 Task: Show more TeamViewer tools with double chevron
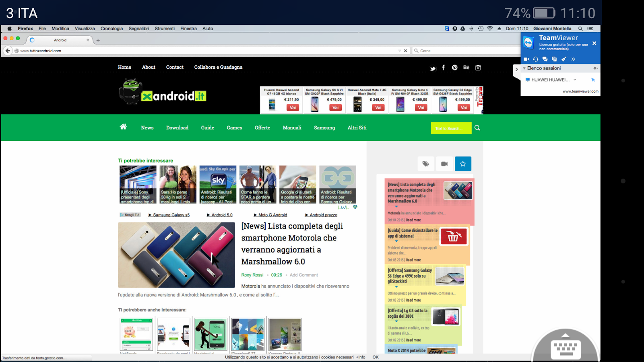click(x=573, y=59)
